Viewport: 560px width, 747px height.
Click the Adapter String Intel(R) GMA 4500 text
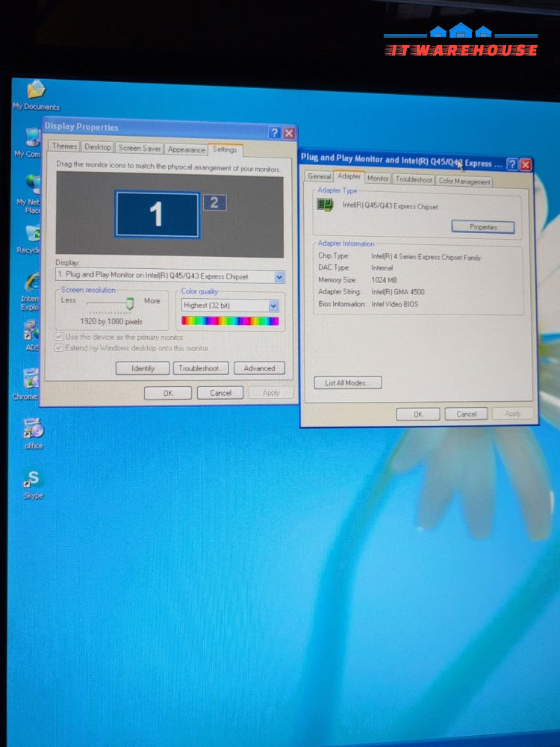pyautogui.click(x=398, y=292)
